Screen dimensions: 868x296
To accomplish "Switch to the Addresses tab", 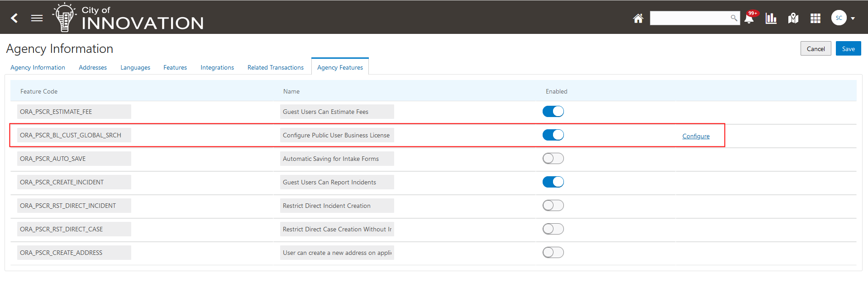I will point(93,67).
